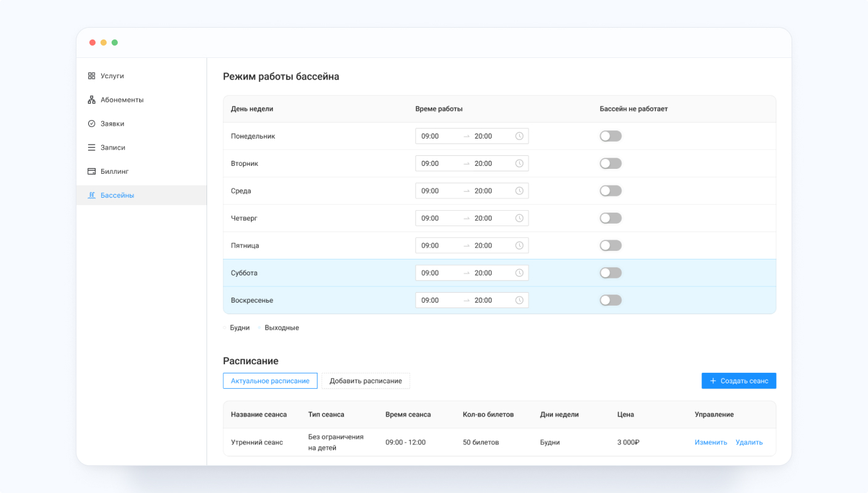Toggle pool closed switch for Суббота
The width and height of the screenshot is (868, 493).
coord(610,273)
